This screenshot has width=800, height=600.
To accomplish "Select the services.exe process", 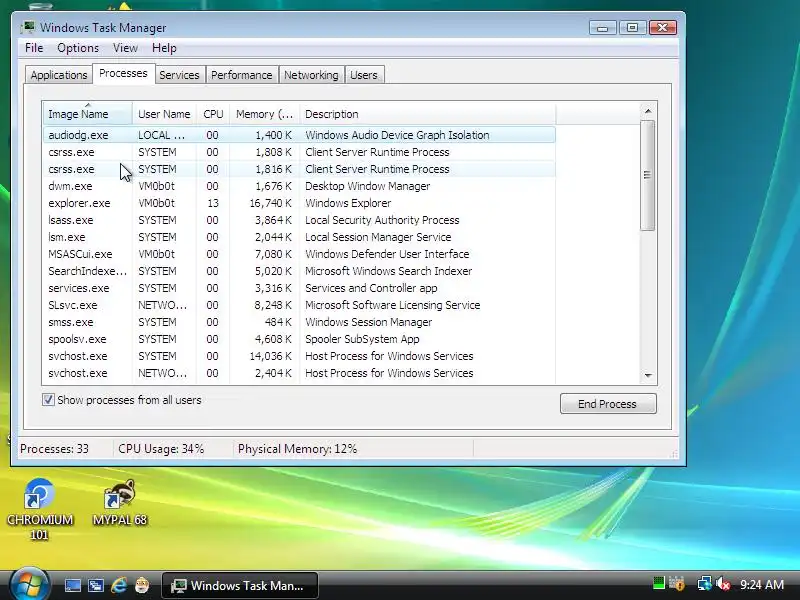I will click(299, 288).
